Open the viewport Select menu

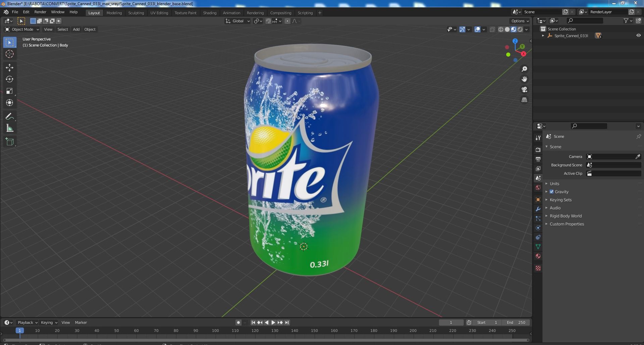63,30
